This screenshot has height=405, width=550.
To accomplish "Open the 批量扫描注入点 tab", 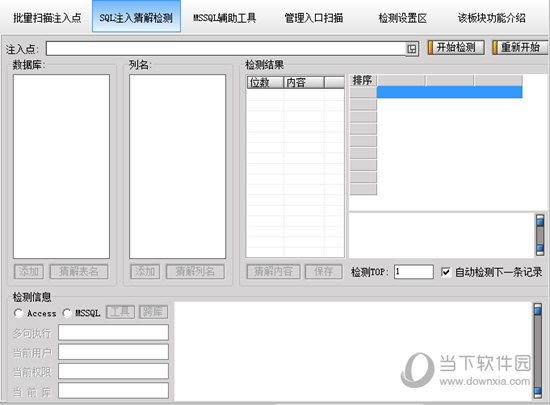I will pyautogui.click(x=47, y=17).
